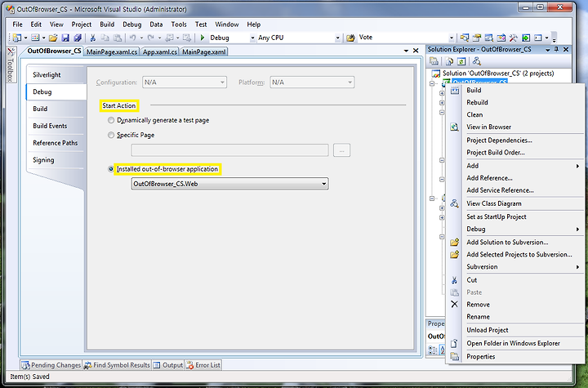588x388 pixels.
Task: Click the Add New Item toolbar icon
Action: pos(35,38)
